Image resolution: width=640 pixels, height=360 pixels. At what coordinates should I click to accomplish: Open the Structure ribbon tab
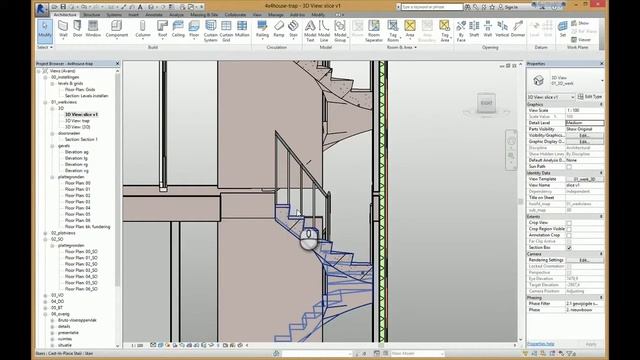point(92,15)
